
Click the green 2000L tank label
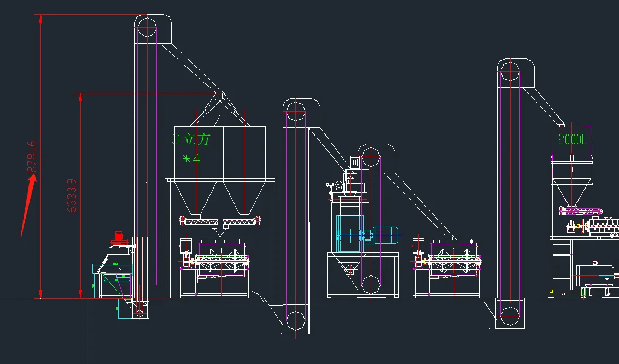point(573,139)
